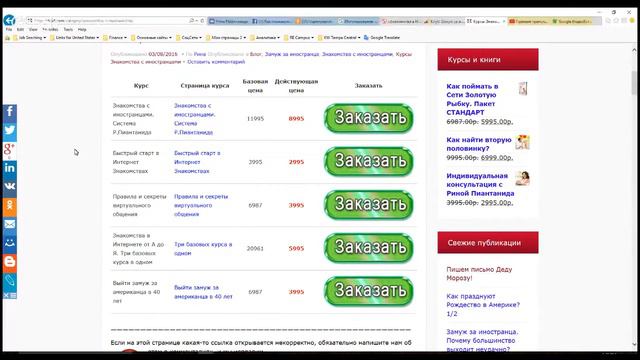This screenshot has height=360, width=640.
Task: Open sidebar link Как поймать в Сети Золотую Рыбку
Action: 472,99
